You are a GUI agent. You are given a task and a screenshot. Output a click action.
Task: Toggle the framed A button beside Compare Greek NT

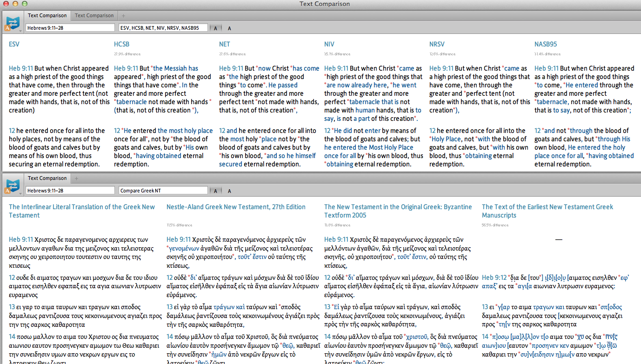tap(215, 191)
